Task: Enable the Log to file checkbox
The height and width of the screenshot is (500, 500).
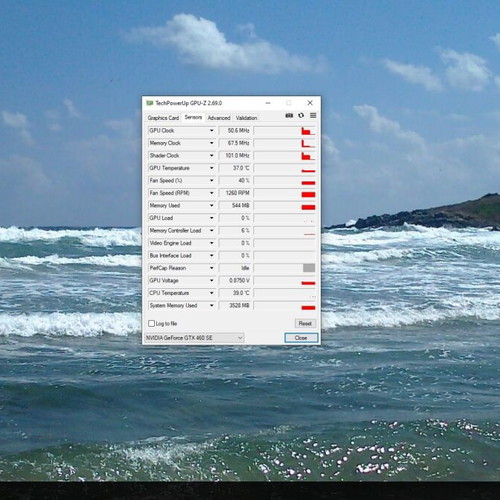Action: 151,323
